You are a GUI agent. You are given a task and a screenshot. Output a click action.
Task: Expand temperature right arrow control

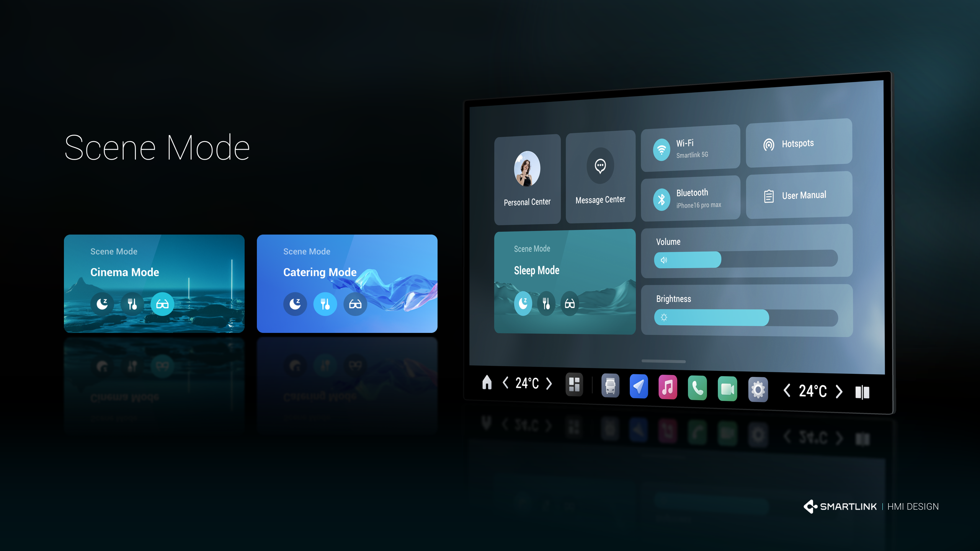(550, 383)
